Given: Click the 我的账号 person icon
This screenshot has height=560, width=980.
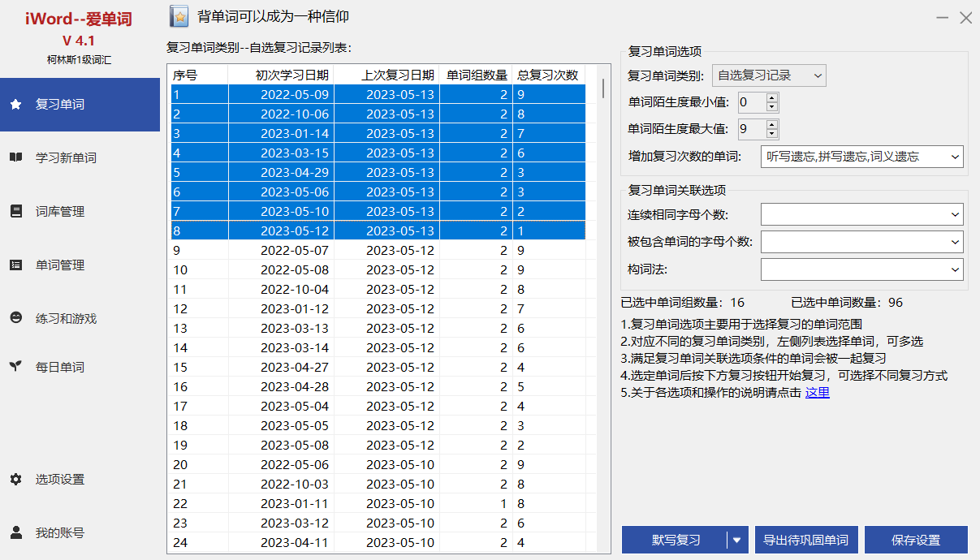Looking at the screenshot, I should pos(15,533).
